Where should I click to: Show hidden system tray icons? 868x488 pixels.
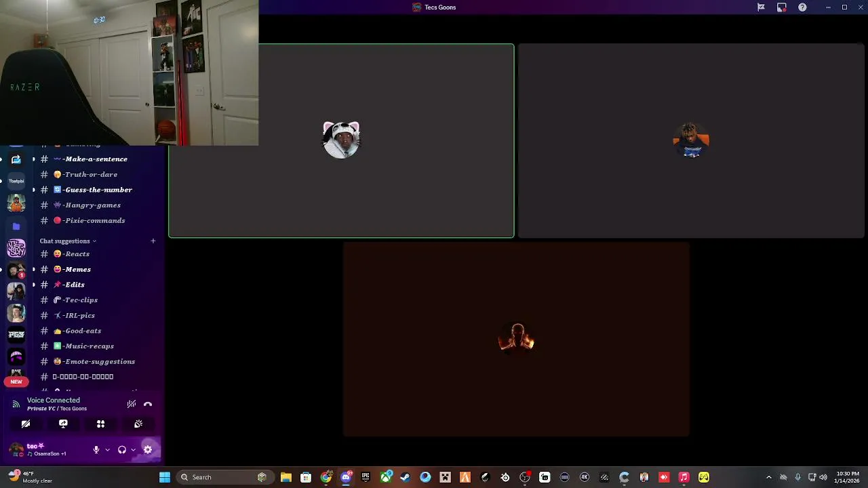point(769,477)
